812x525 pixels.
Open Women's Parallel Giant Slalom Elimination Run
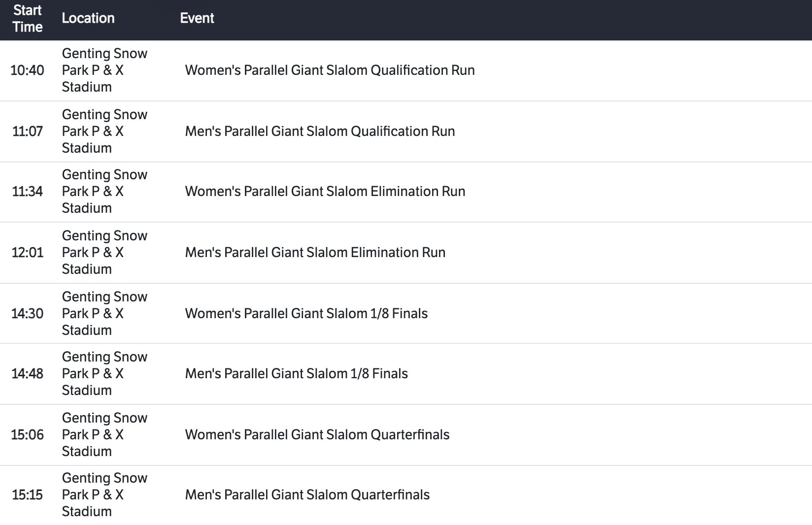click(325, 192)
